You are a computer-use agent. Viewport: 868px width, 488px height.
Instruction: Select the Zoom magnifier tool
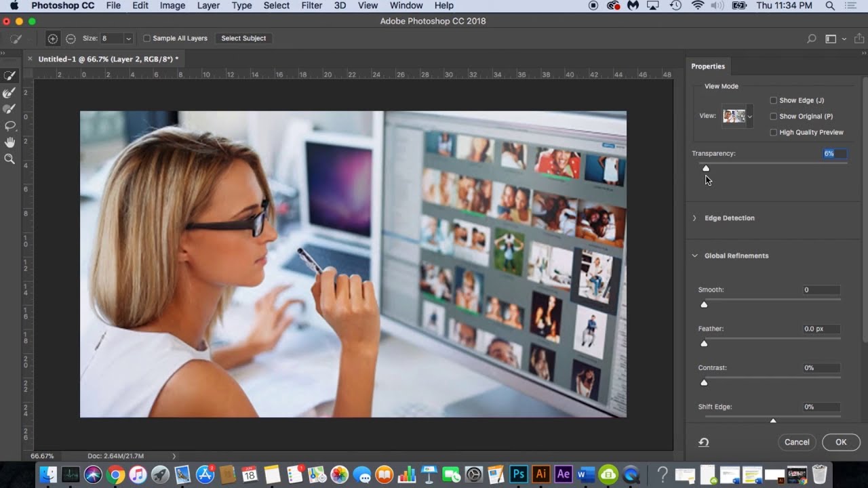9,159
